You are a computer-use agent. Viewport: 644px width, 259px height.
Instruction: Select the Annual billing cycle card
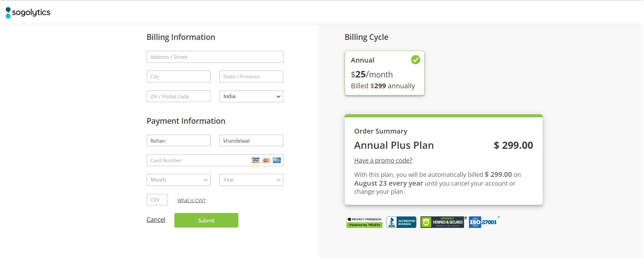click(x=384, y=73)
